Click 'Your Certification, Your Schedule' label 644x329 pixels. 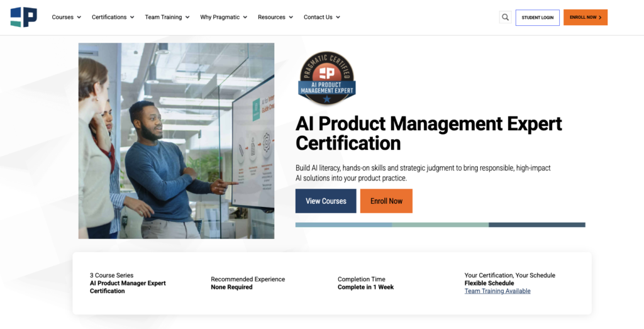509,275
